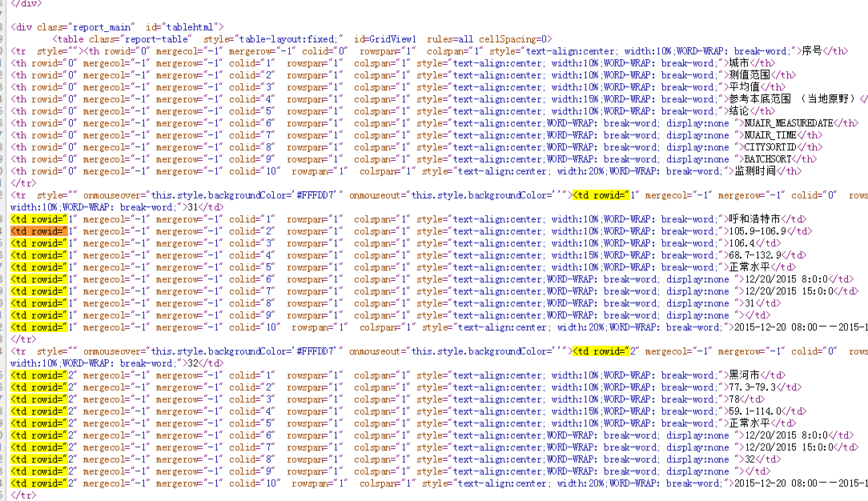The image size is (868, 501).
Task: Click the sequence number 31 after break-word
Action: click(193, 207)
